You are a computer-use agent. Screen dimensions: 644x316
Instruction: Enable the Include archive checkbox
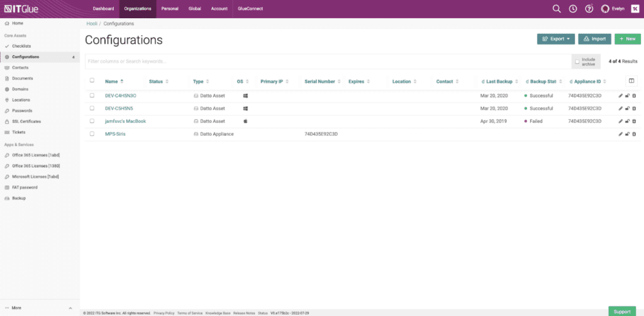click(x=577, y=62)
